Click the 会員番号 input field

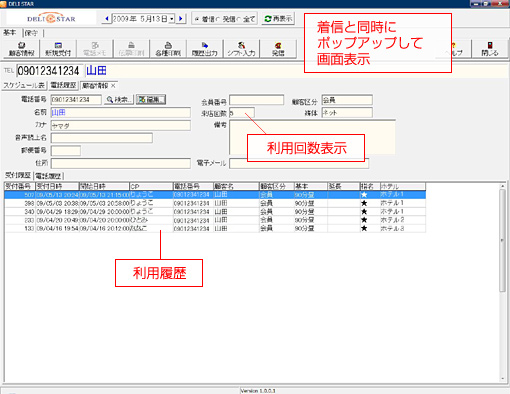coord(256,100)
